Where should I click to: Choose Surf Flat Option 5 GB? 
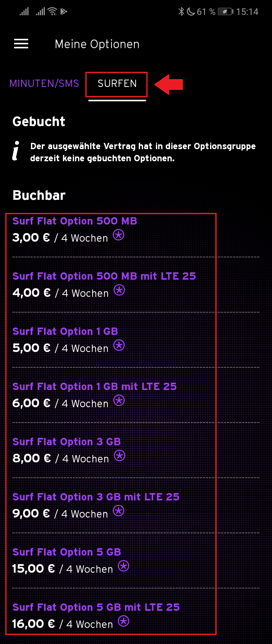67,552
